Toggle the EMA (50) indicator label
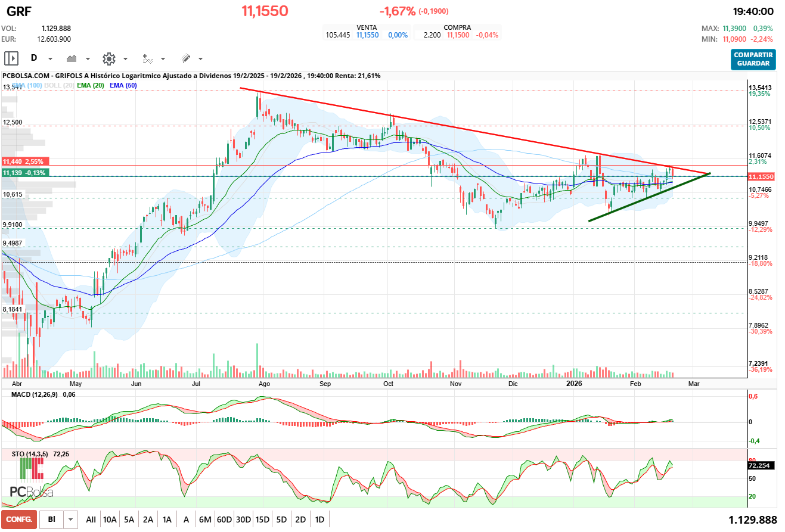Screen dimensions: 785x532 click(123, 86)
